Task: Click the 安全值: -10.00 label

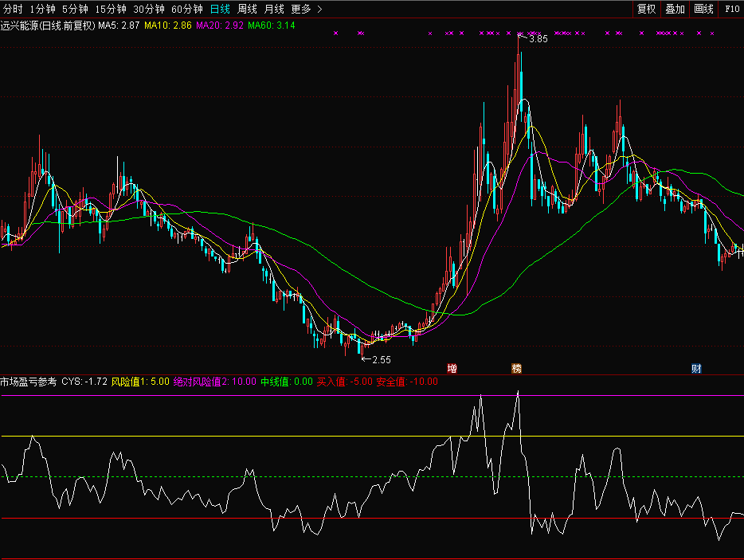Action: coord(407,382)
